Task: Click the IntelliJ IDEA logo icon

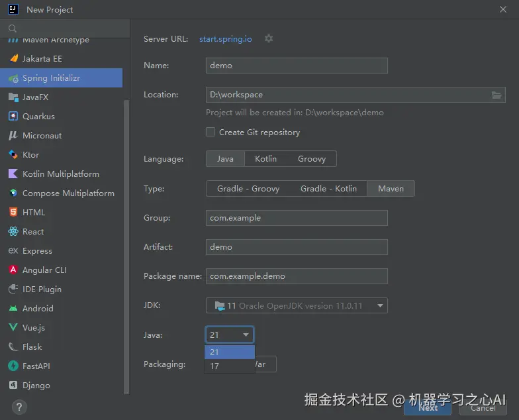Action: pyautogui.click(x=13, y=9)
